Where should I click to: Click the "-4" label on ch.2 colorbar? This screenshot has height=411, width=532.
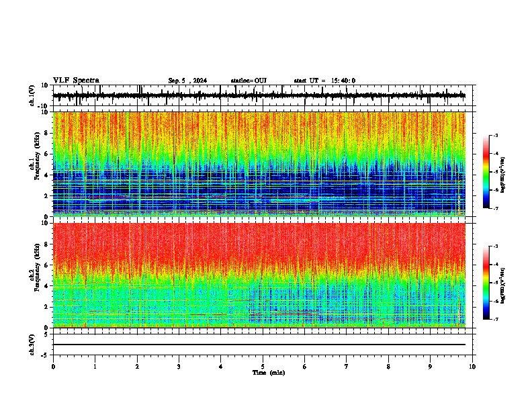496,264
